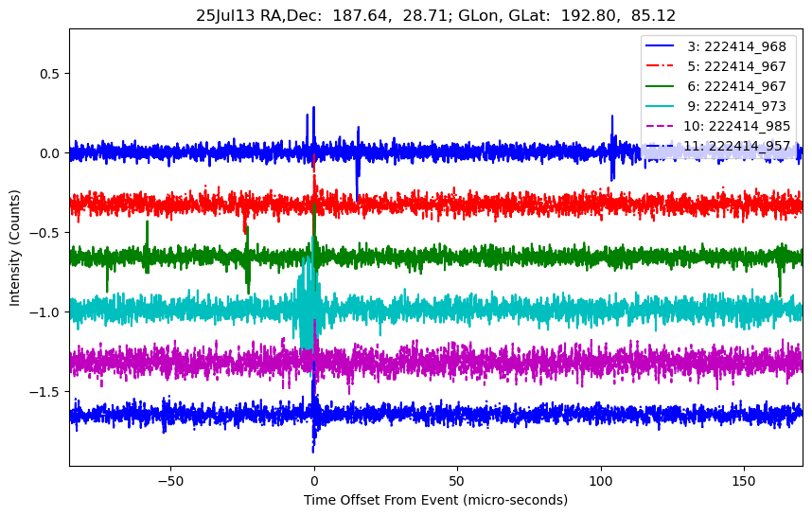
Task: Click the solid blue legend line sample
Action: (660, 46)
